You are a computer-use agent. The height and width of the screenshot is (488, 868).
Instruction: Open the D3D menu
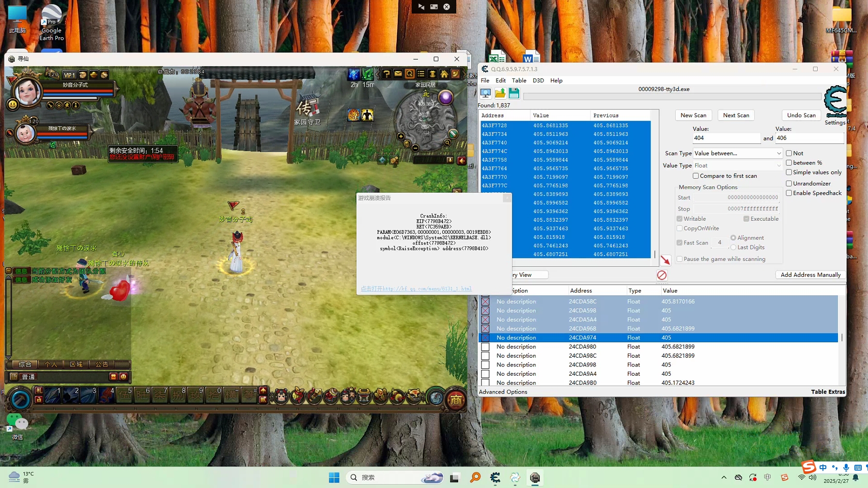(538, 80)
